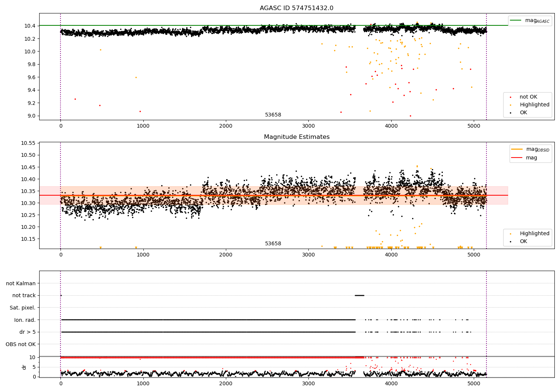
Task: Click the 'not Kalman' row label
Action: pos(21,284)
